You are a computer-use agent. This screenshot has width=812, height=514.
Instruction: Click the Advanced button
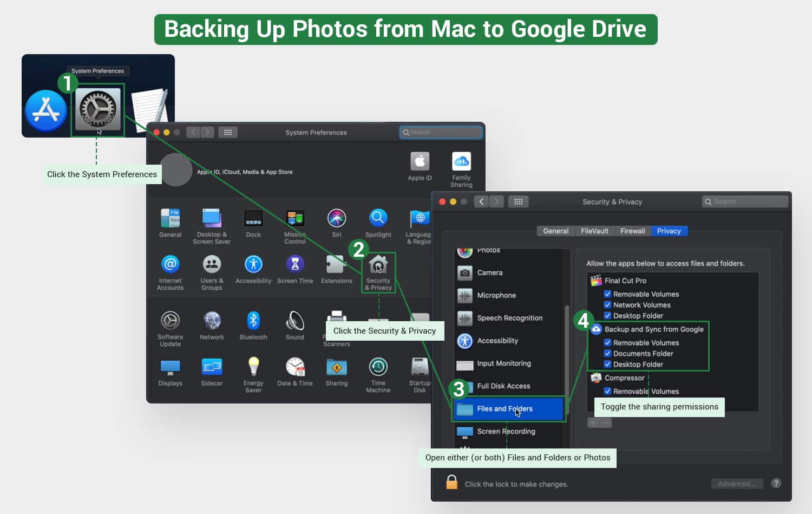737,483
